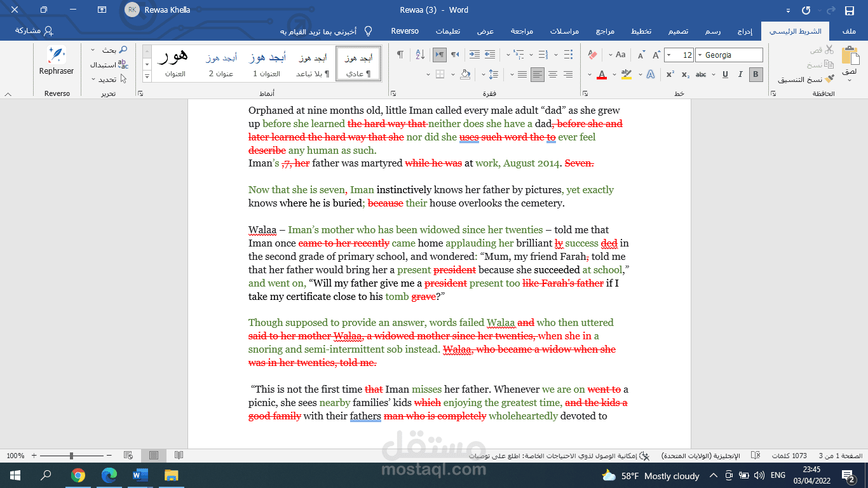Toggle superscript formatting

[x=670, y=74]
